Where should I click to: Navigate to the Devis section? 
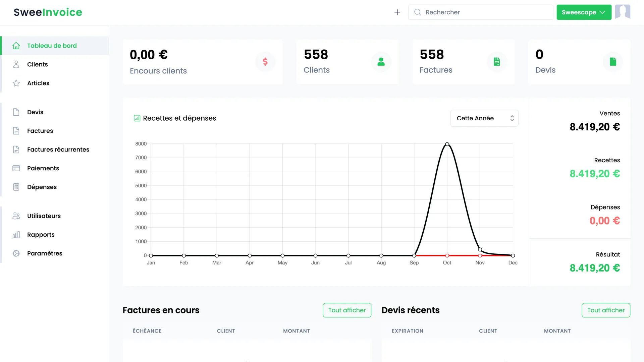pos(35,112)
